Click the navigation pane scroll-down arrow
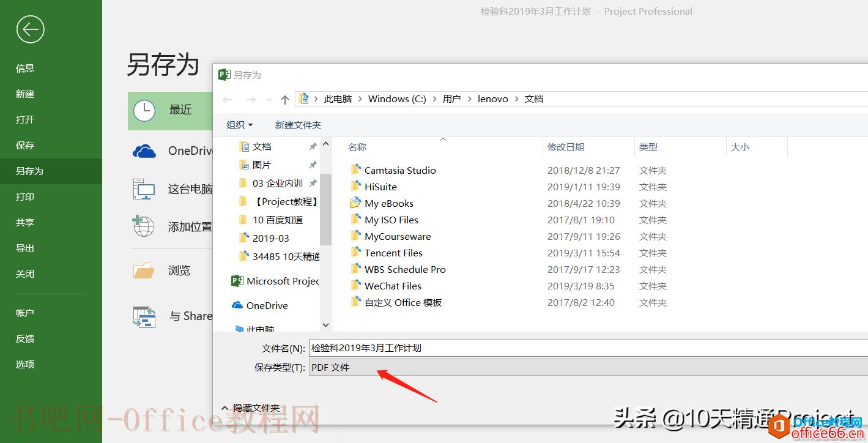Screen dimensions: 868x443 [326, 325]
